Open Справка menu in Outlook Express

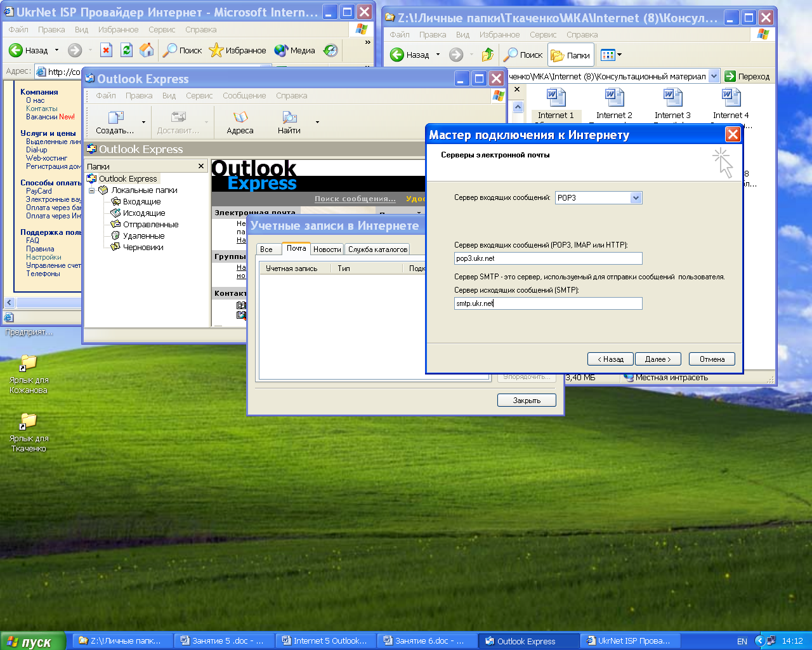pos(292,96)
